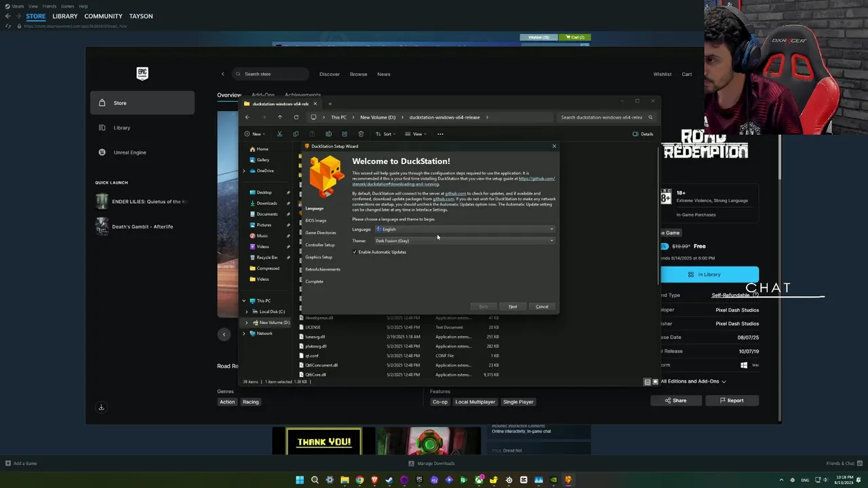Select the Graphics Setup wizard step
Viewport: 868px width, 488px height.
point(318,257)
